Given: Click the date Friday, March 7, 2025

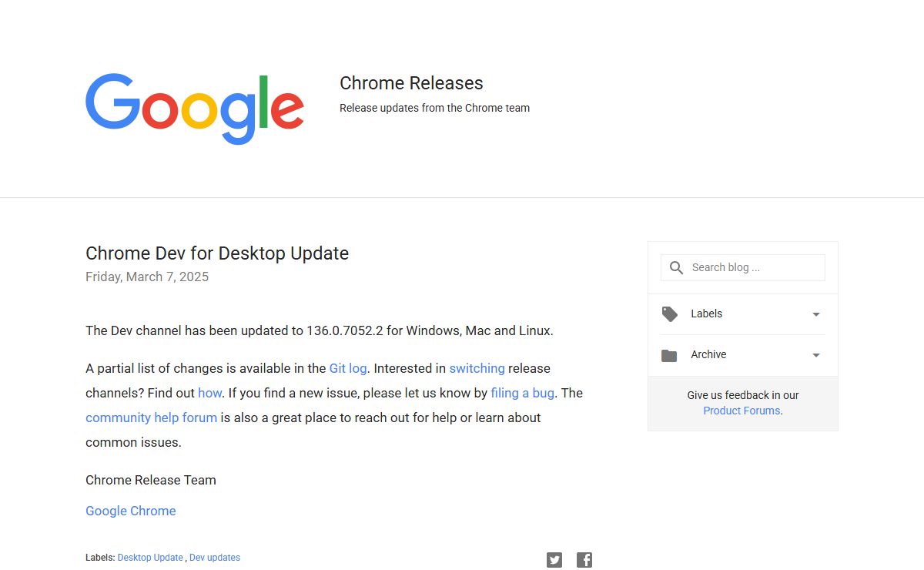Looking at the screenshot, I should coord(147,277).
